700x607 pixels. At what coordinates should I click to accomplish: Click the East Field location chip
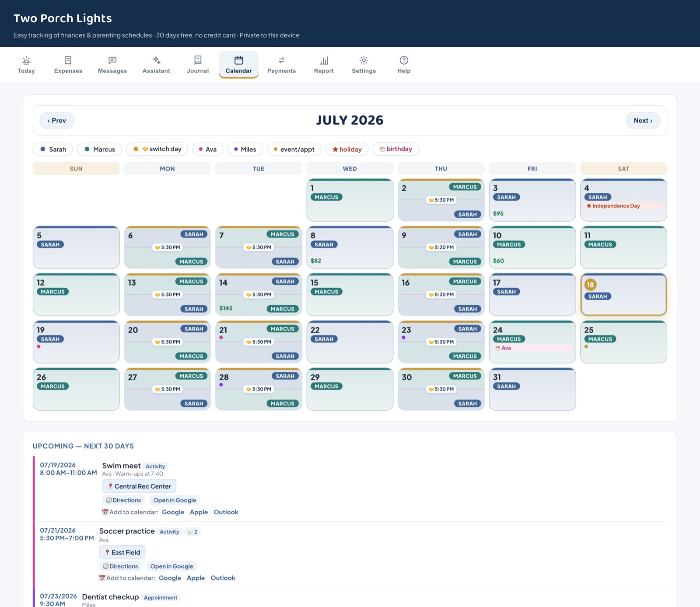click(x=122, y=552)
